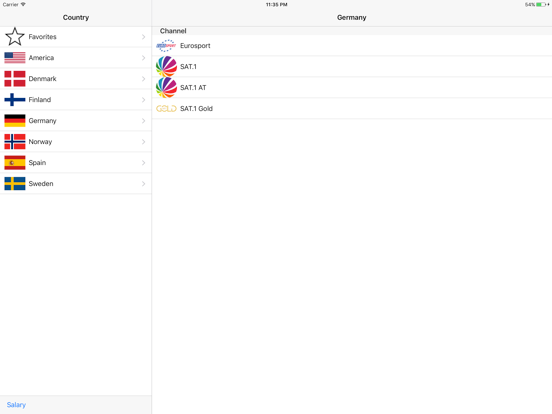Expand Favorites using its chevron
The image size is (552, 414).
point(144,37)
